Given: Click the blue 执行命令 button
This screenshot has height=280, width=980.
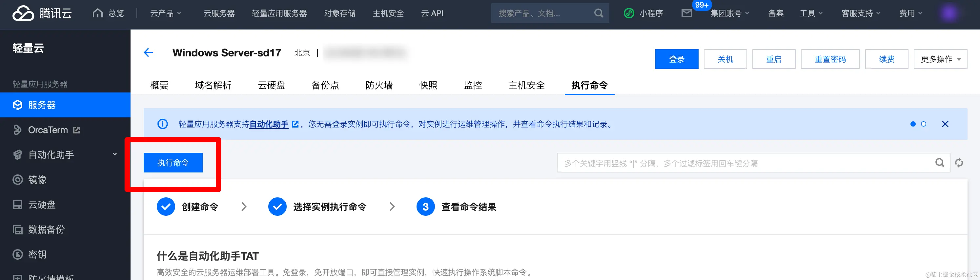Looking at the screenshot, I should click(x=173, y=163).
